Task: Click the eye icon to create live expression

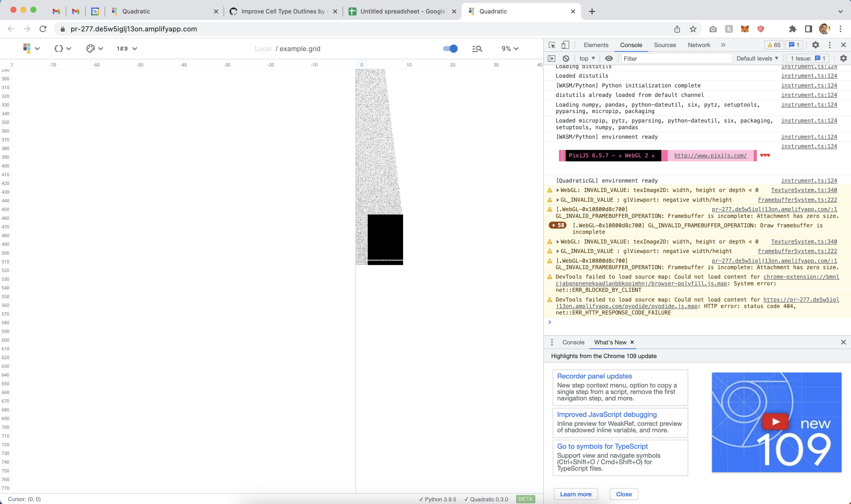Action: pos(608,59)
